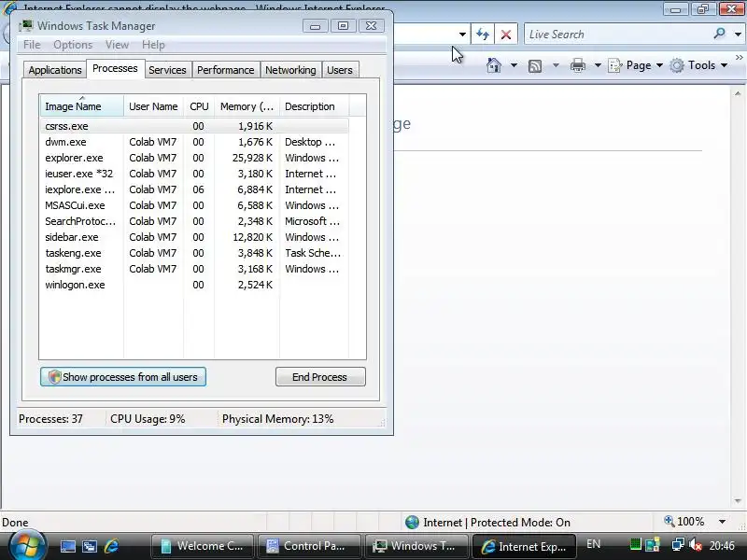Click the clock showing 20:46
Screen dimensions: 747x560
[x=722, y=545]
